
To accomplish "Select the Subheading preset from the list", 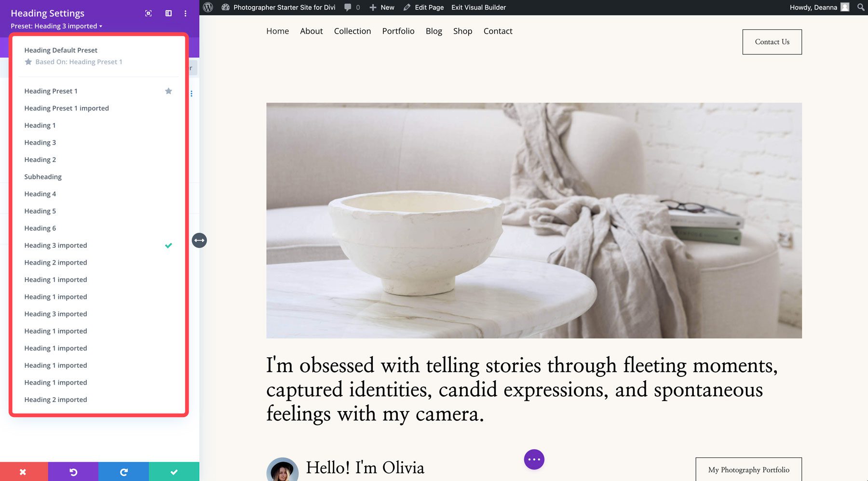I will click(x=43, y=176).
